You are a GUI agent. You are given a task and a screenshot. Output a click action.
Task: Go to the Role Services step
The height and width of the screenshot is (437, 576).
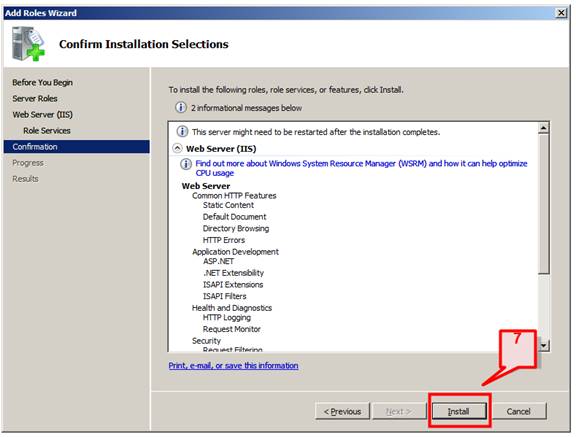(47, 130)
